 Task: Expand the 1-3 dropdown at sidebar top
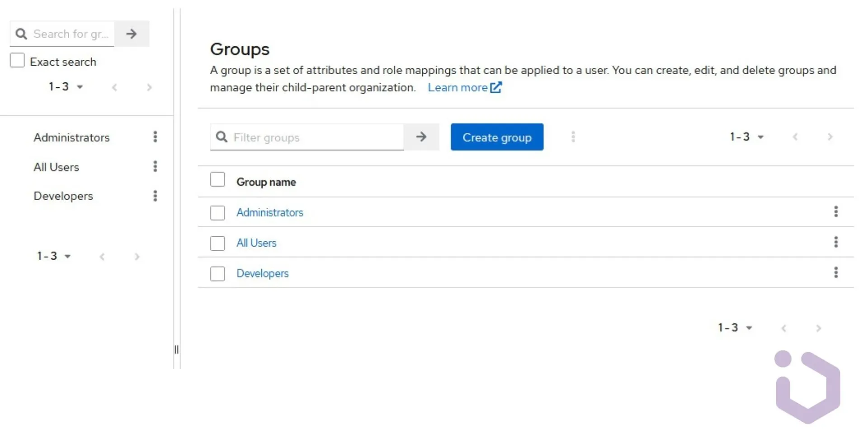point(66,86)
